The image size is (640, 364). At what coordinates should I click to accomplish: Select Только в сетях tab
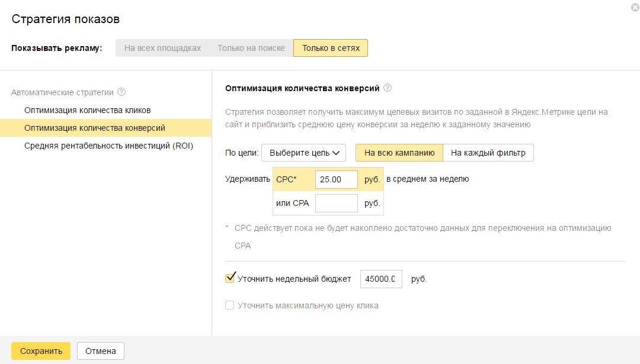click(x=331, y=48)
